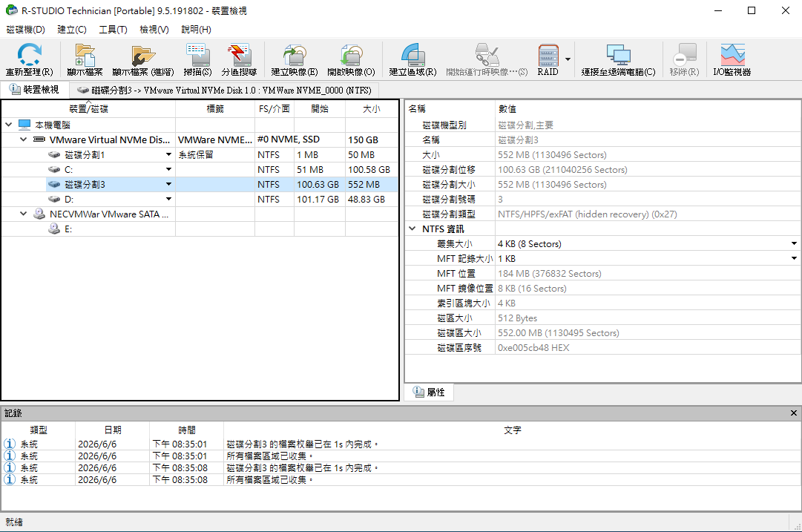
Task: Click 連接至遠端電腦 connect remote icon
Action: [618, 55]
